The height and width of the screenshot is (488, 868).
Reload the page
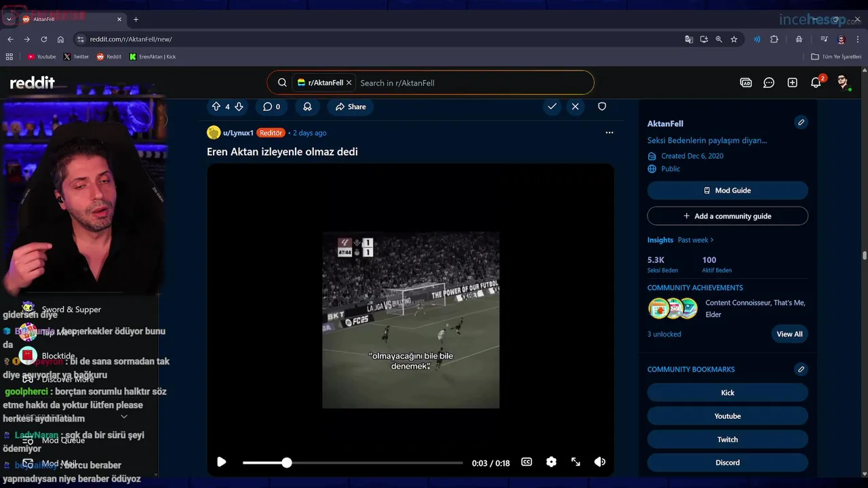pos(44,39)
